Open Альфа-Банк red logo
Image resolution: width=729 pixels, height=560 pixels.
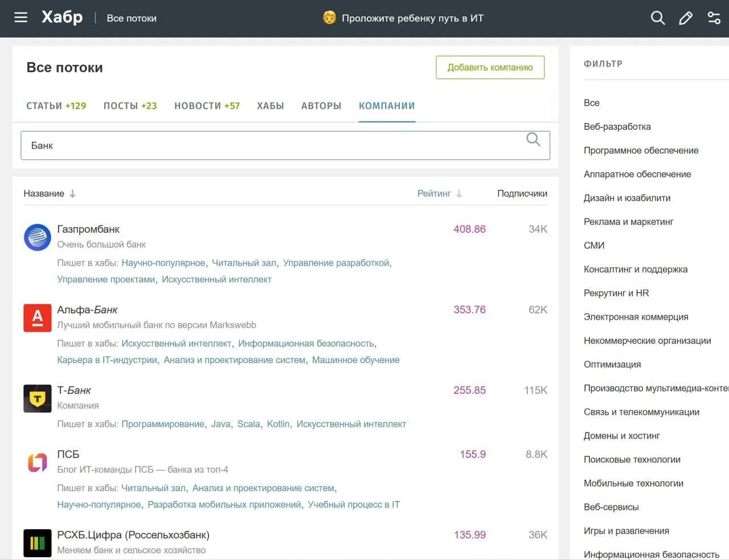tap(38, 318)
